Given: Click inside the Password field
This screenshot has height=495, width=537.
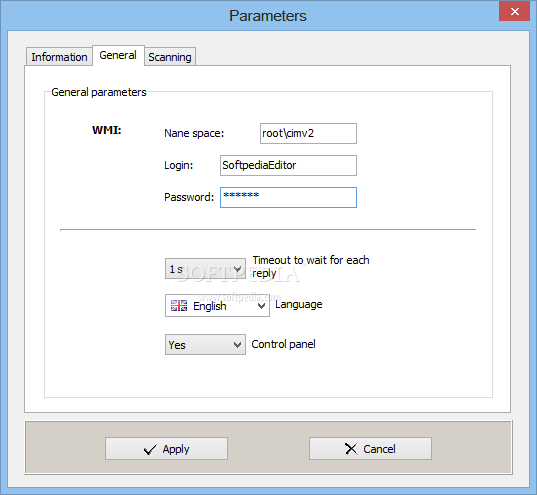Looking at the screenshot, I should 288,197.
